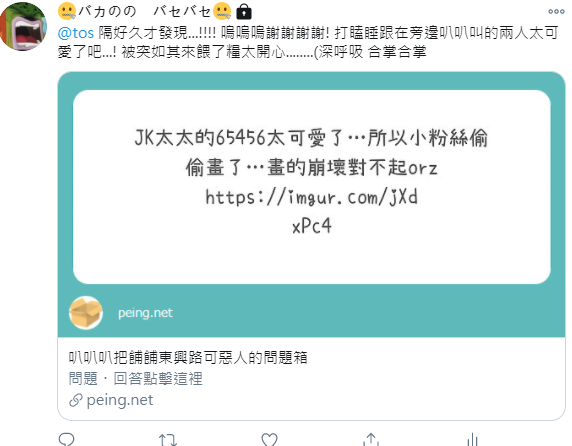Viewport: 572px width, 446px height.
Task: Open the tweet author's avatar
Action: [x=23, y=26]
